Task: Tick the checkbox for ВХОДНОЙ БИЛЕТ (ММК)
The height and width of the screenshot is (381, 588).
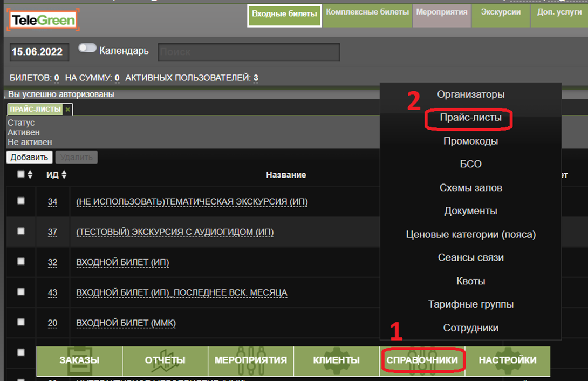Action: (x=21, y=322)
